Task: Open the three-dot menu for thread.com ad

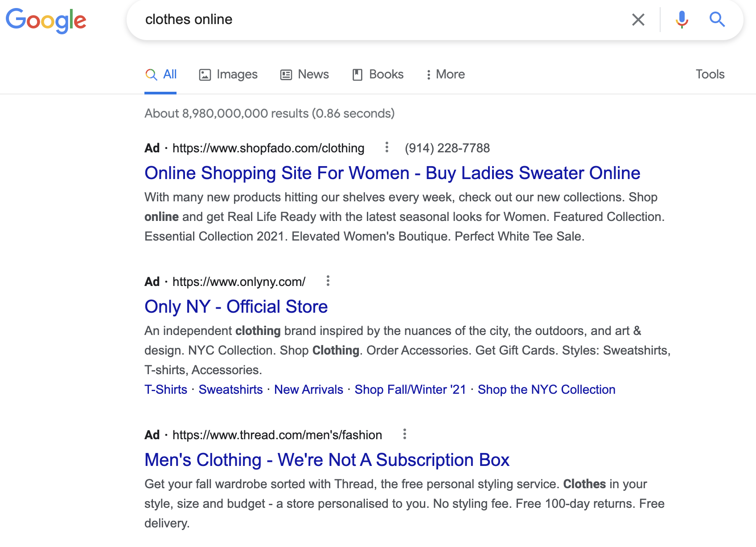Action: coord(405,434)
